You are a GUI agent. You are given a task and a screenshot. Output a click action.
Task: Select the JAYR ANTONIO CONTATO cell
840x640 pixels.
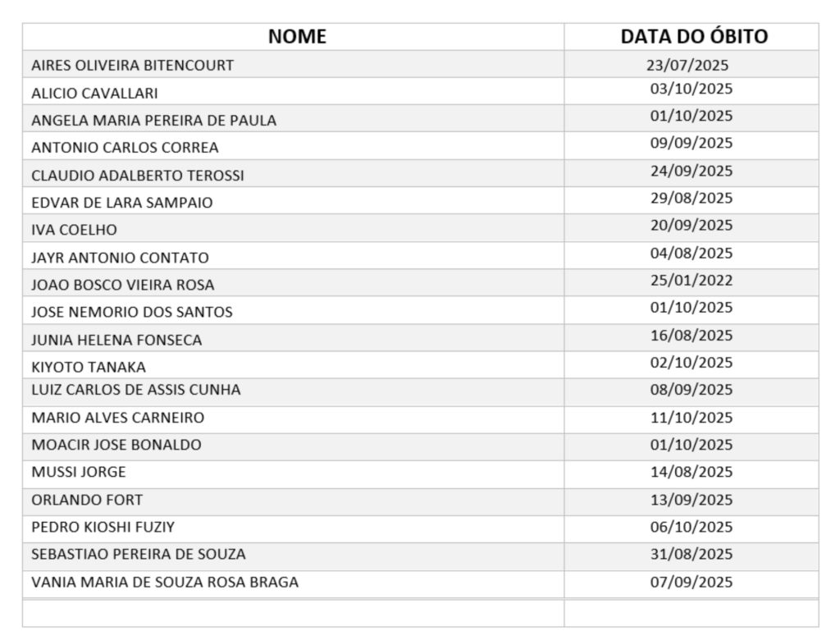[120, 258]
